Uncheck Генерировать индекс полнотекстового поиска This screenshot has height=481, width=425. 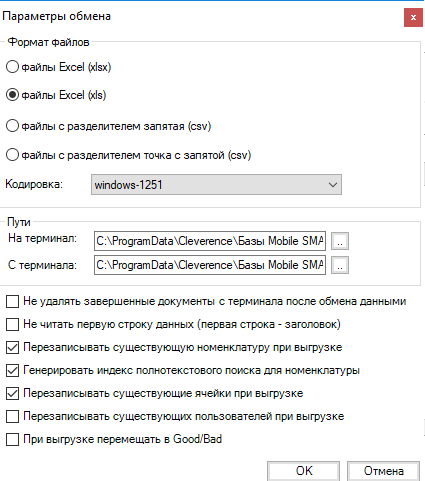(x=12, y=370)
